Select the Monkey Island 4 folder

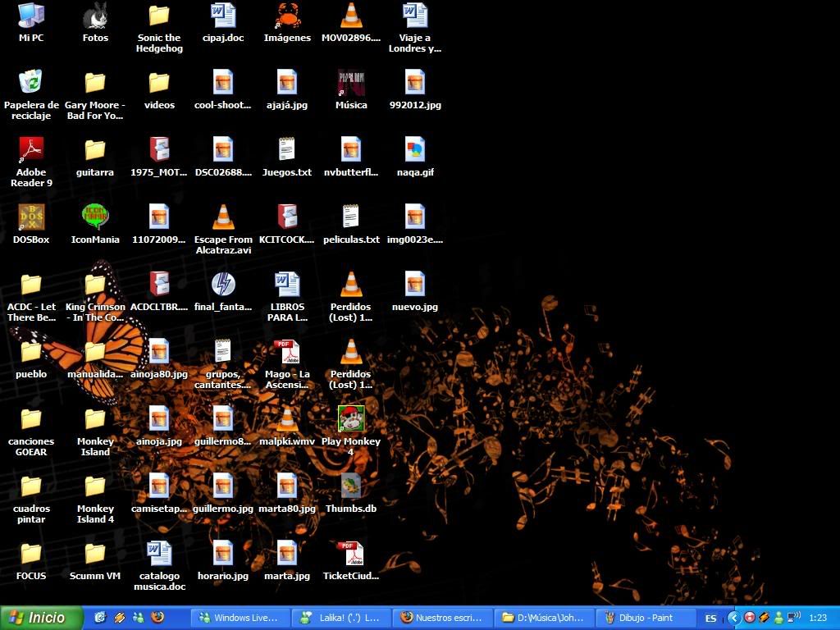pyautogui.click(x=95, y=486)
